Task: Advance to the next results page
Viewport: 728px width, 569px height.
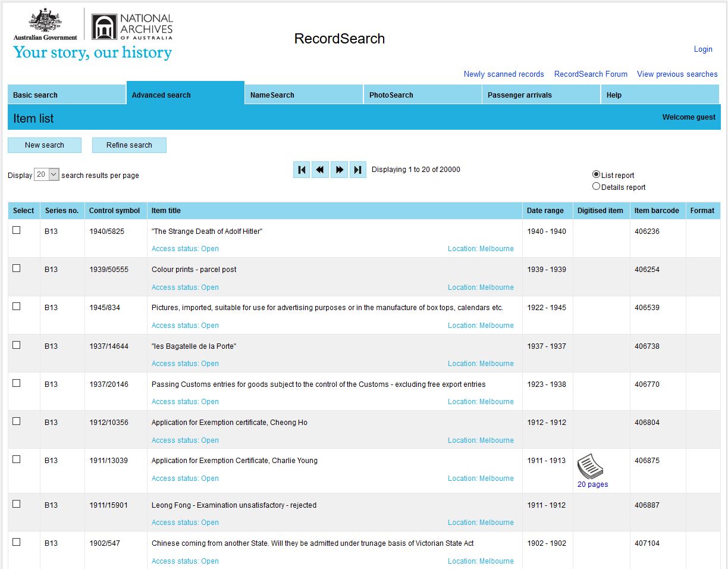Action: (339, 170)
